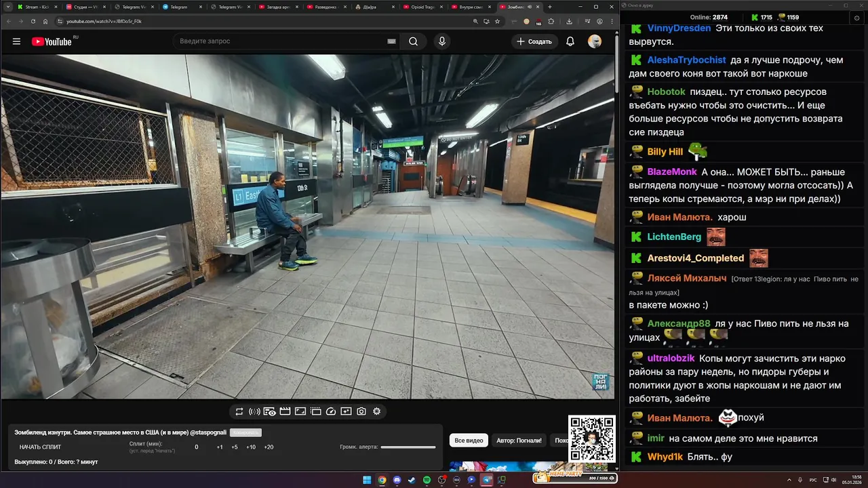
Task: Open Telegram from the taskbar
Action: (486, 480)
